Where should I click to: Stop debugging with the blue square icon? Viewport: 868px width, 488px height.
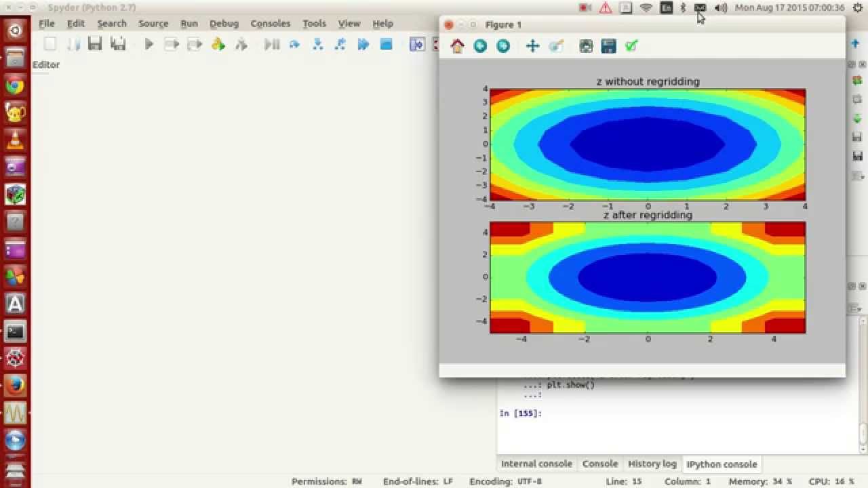point(387,45)
